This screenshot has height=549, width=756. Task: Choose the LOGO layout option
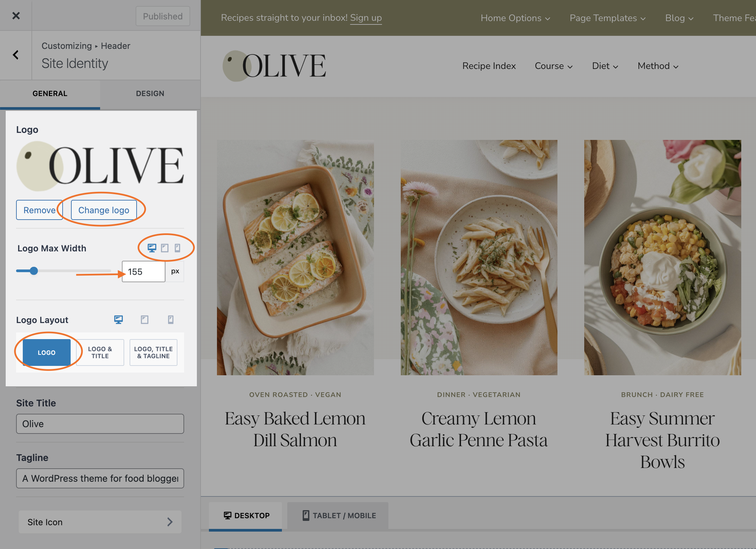click(x=47, y=352)
